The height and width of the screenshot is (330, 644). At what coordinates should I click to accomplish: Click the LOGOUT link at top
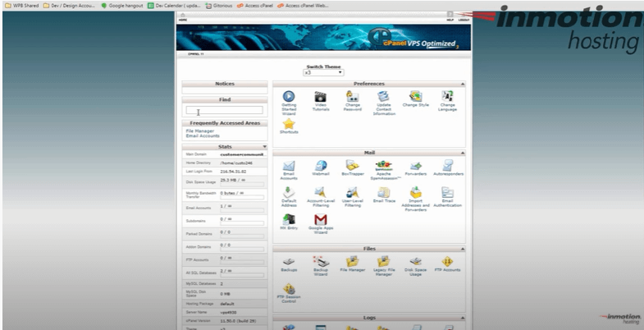point(464,20)
